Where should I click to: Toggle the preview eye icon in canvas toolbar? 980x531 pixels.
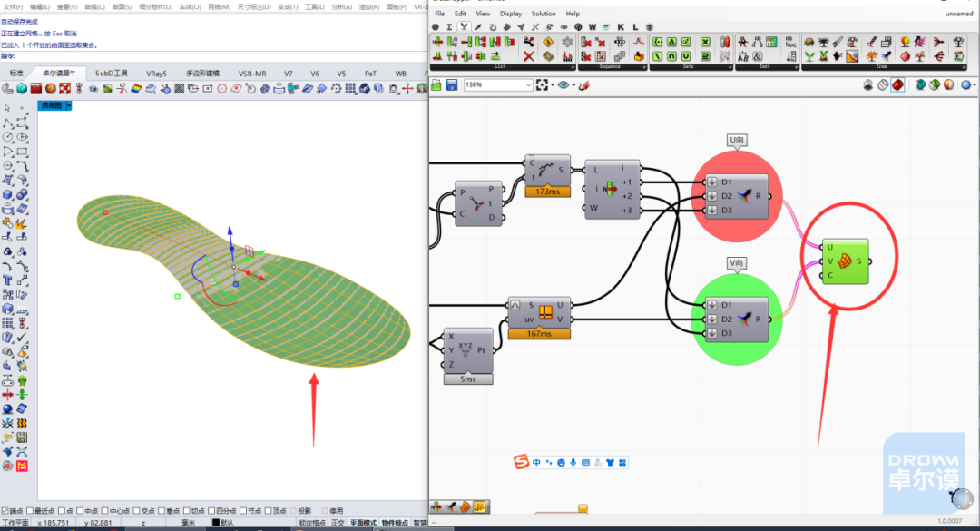pyautogui.click(x=563, y=85)
